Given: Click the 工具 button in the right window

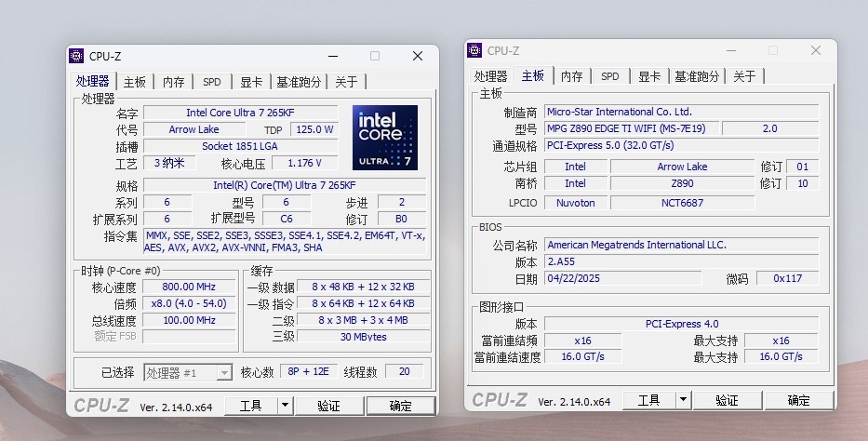Looking at the screenshot, I should [x=648, y=400].
